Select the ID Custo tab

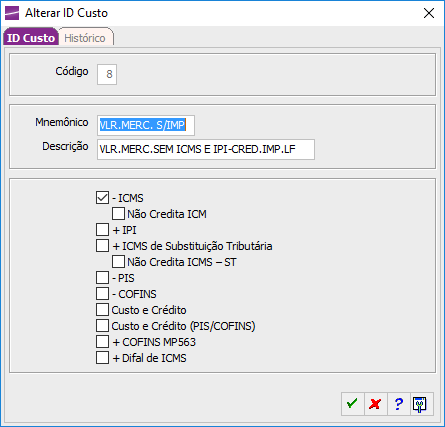click(31, 37)
